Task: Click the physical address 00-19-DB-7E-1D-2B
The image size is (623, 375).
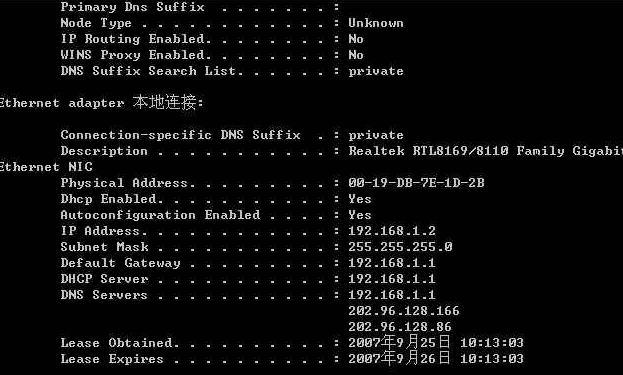Action: (x=416, y=183)
